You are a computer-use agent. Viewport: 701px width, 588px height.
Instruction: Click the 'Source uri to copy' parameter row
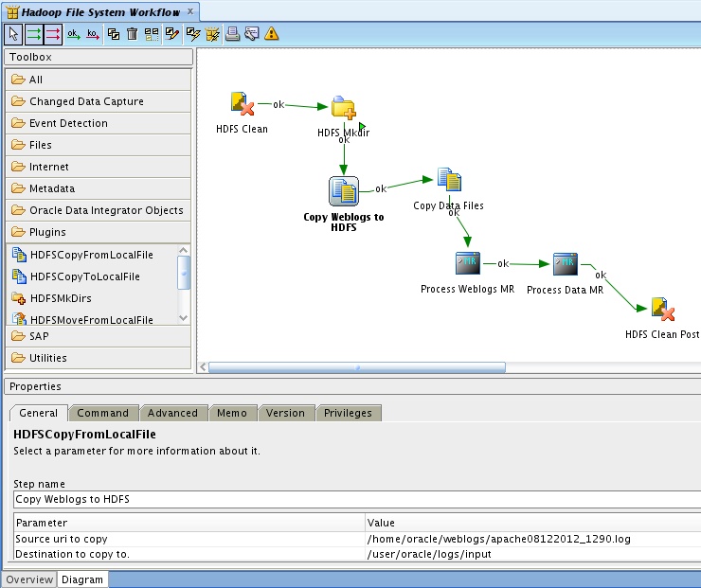coord(189,539)
